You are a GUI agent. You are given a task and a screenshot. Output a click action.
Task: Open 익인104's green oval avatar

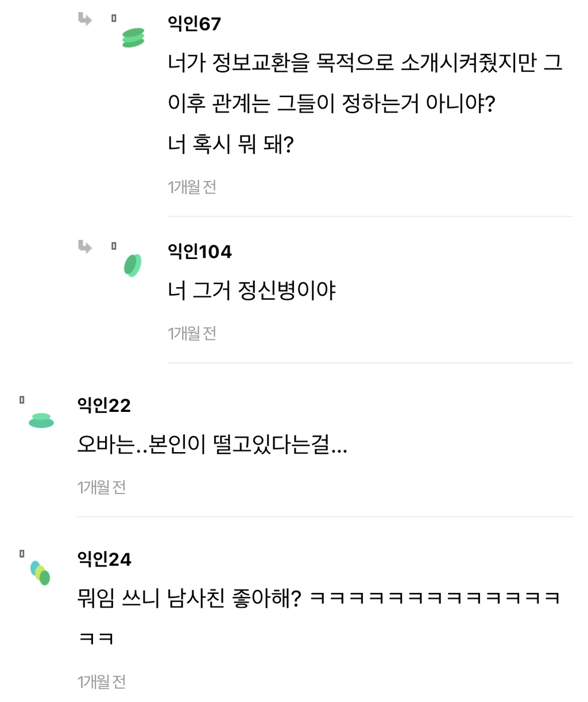tap(133, 265)
